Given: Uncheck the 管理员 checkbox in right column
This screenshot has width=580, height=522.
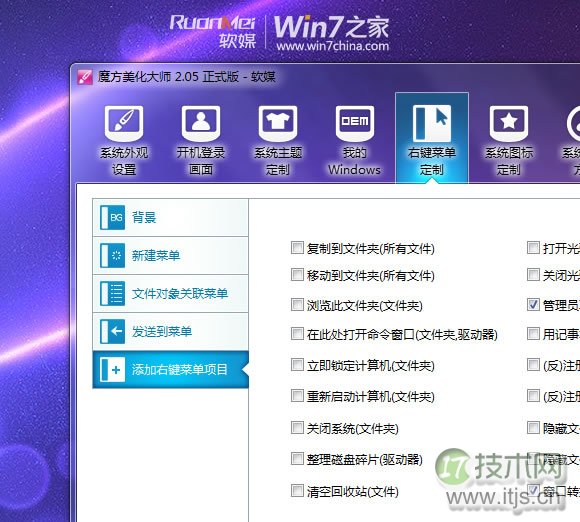Looking at the screenshot, I should pos(533,304).
